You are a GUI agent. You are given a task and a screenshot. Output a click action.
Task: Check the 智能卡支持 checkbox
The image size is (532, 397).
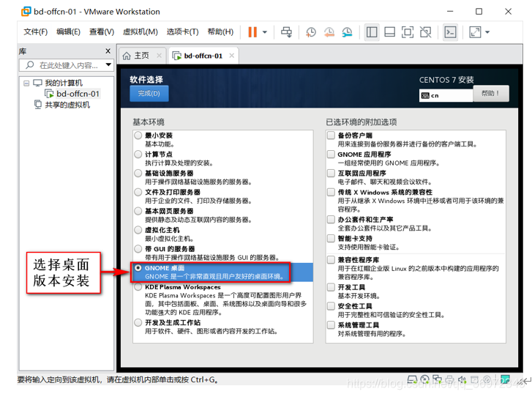pos(331,238)
